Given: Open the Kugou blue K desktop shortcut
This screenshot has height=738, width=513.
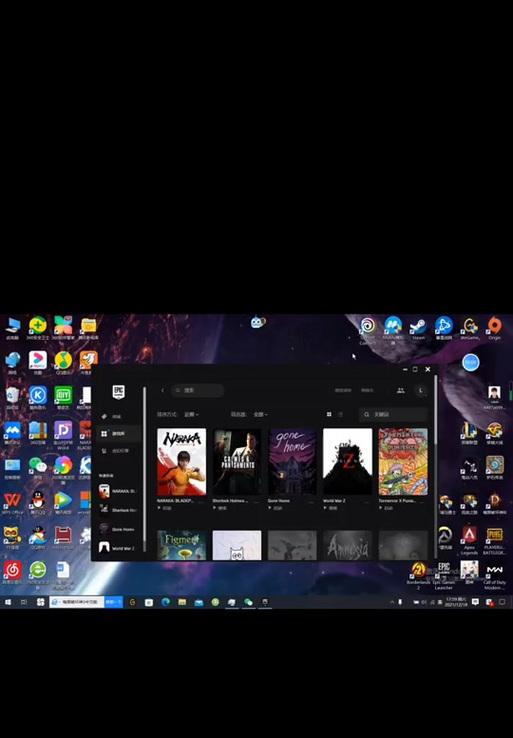Looking at the screenshot, I should [38, 397].
